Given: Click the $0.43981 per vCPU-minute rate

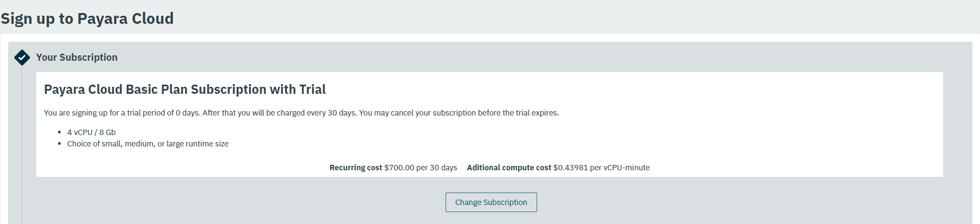Looking at the screenshot, I should pos(602,168).
